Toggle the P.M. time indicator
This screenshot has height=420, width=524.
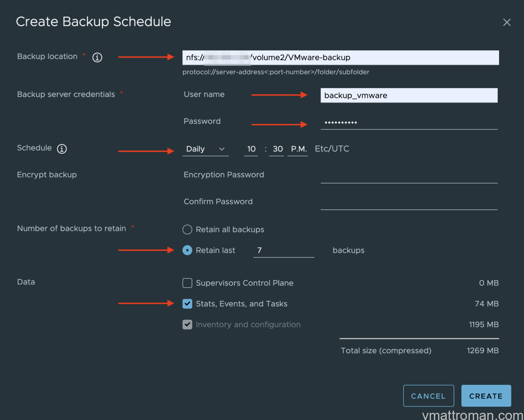click(297, 149)
